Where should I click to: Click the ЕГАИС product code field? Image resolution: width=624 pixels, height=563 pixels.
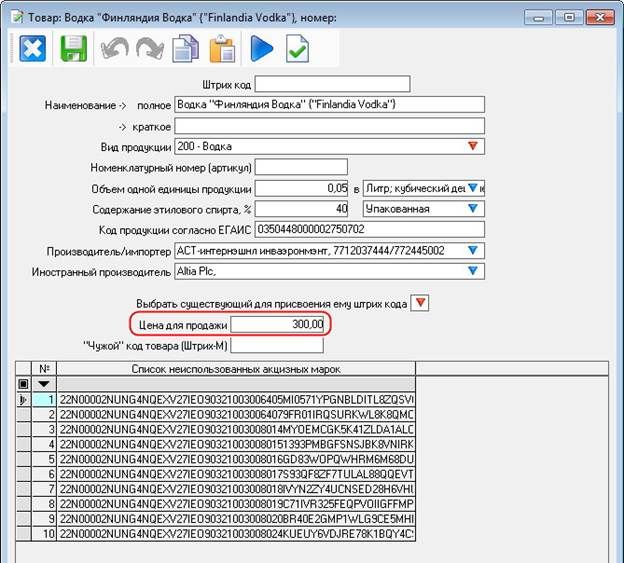pyautogui.click(x=370, y=230)
